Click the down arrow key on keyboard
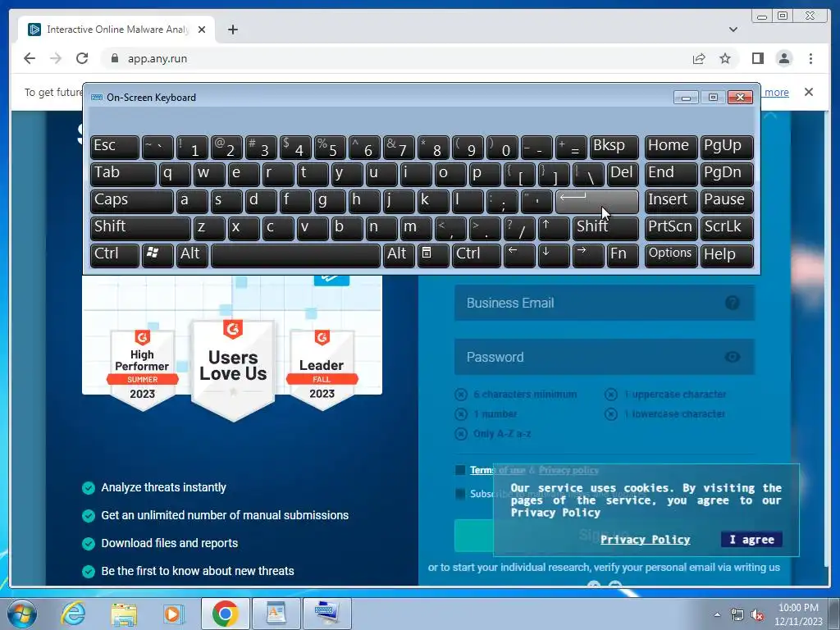This screenshot has width=840, height=630. coord(554,254)
